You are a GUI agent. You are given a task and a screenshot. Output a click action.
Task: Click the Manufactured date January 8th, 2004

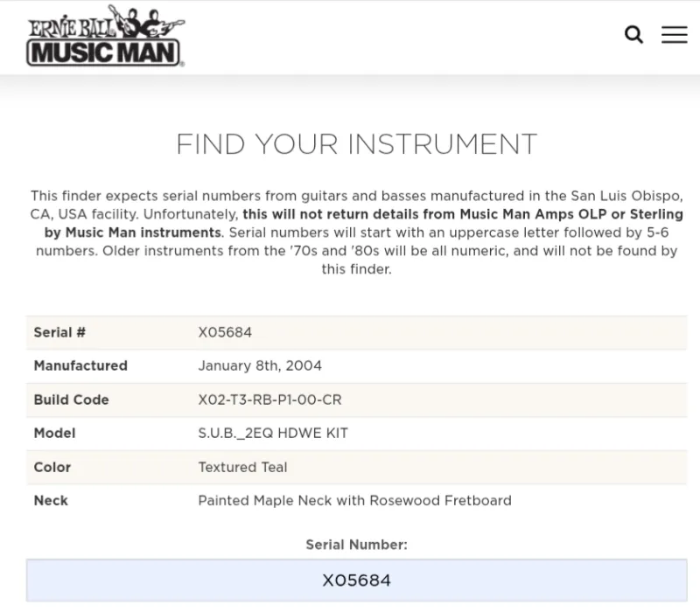260,365
